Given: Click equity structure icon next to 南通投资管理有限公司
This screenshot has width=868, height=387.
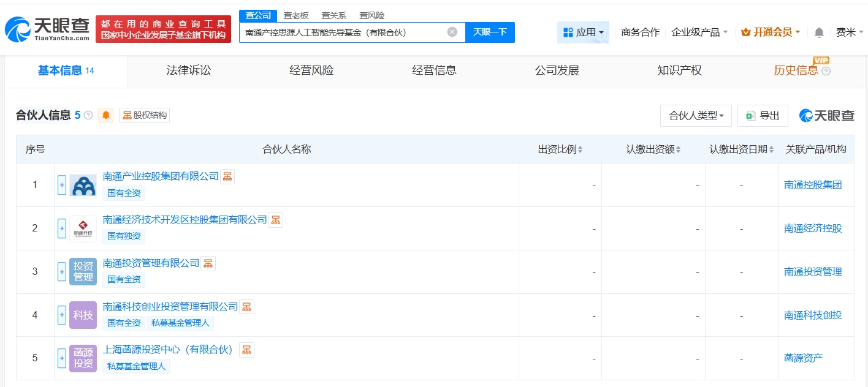Looking at the screenshot, I should pos(208,263).
